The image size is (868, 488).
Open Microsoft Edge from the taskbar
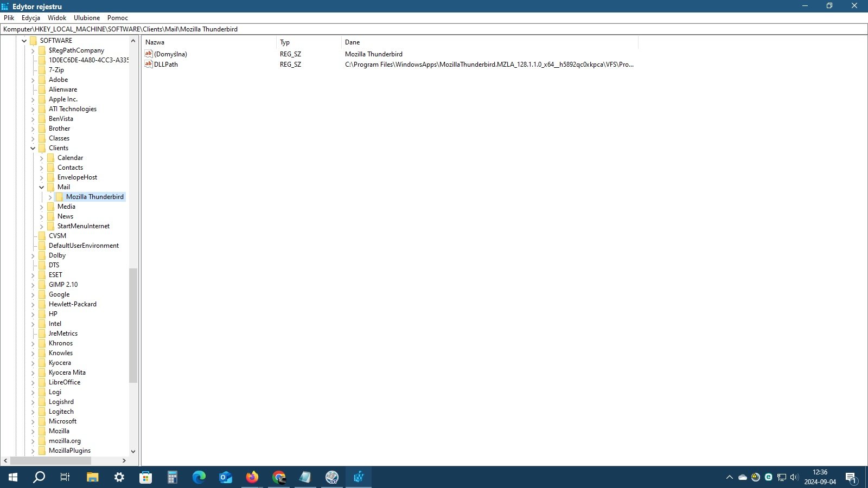tap(199, 477)
